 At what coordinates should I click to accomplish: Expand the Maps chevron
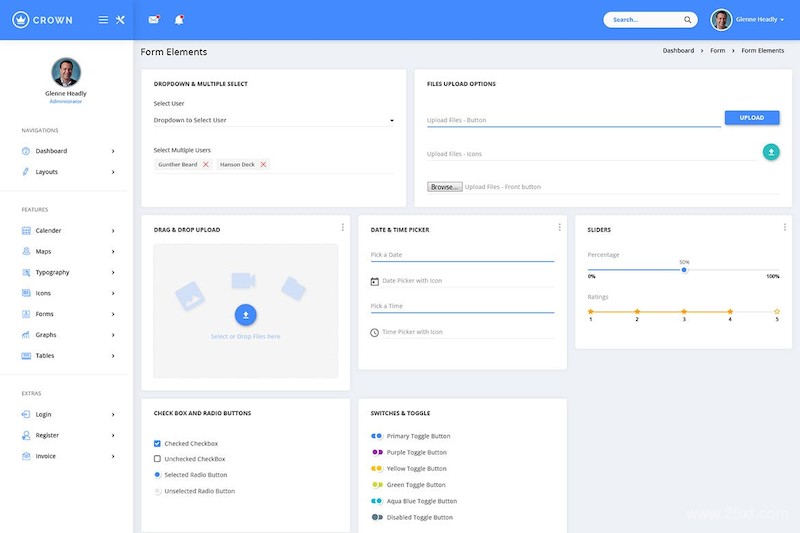tap(113, 252)
